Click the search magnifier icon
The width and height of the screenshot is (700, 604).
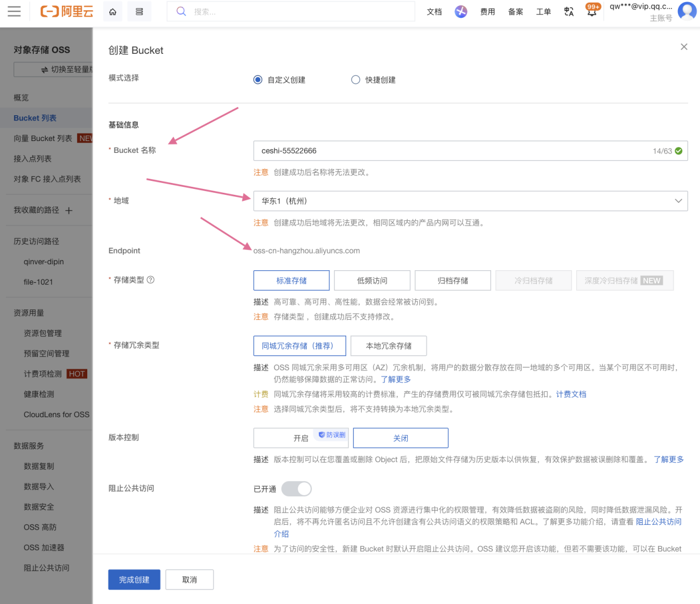point(181,11)
